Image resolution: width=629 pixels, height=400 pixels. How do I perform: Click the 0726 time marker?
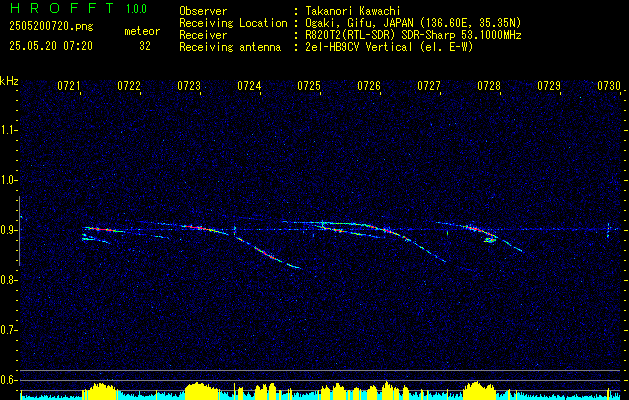click(369, 85)
